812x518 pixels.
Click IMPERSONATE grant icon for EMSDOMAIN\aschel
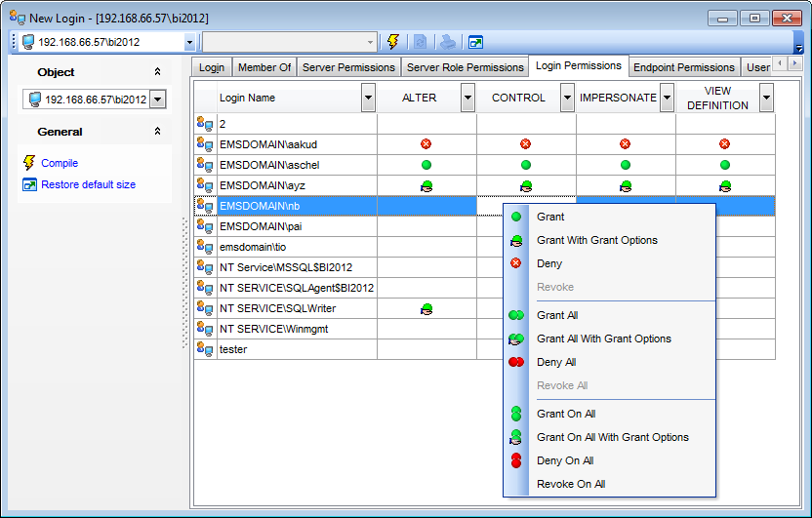tap(625, 165)
